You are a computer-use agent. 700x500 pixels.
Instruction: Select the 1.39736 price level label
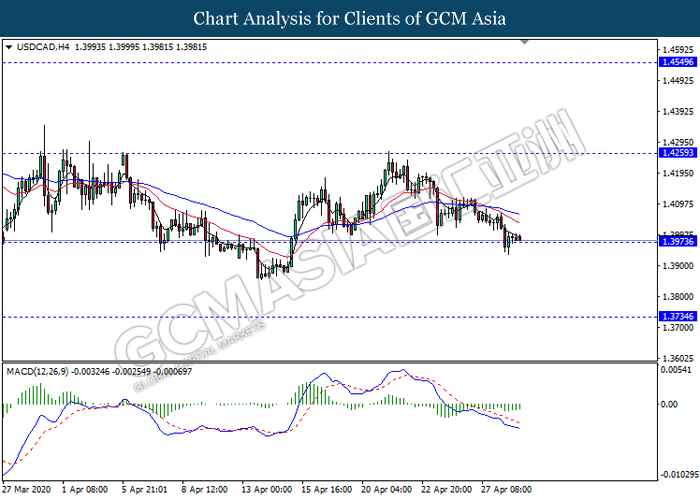pos(678,242)
